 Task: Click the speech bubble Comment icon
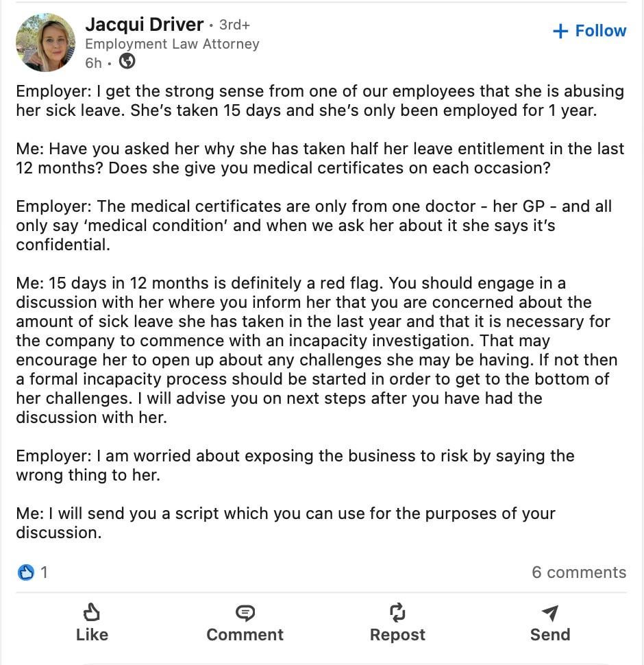pyautogui.click(x=245, y=612)
